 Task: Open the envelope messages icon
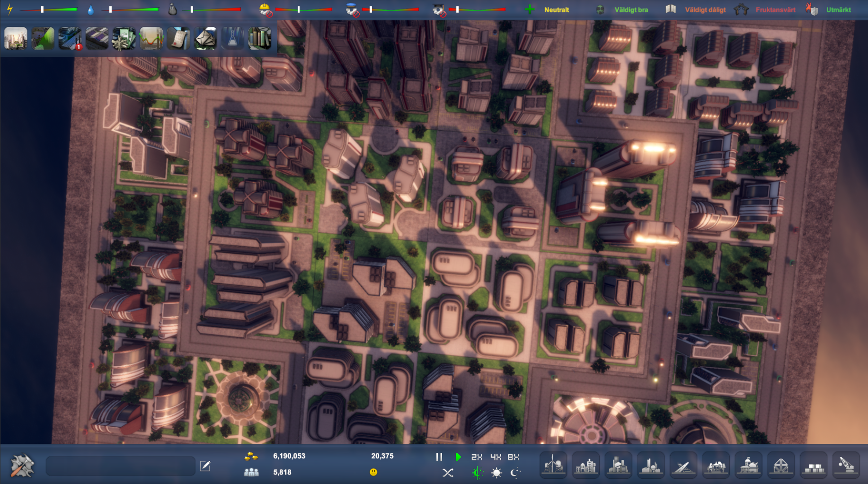click(x=205, y=38)
